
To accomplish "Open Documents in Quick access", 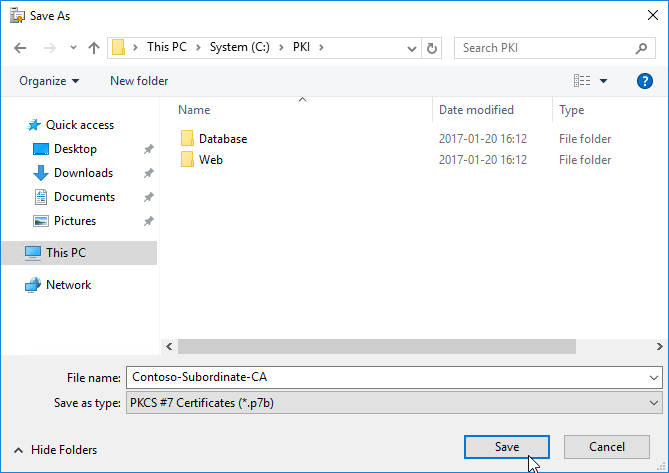I will (84, 197).
